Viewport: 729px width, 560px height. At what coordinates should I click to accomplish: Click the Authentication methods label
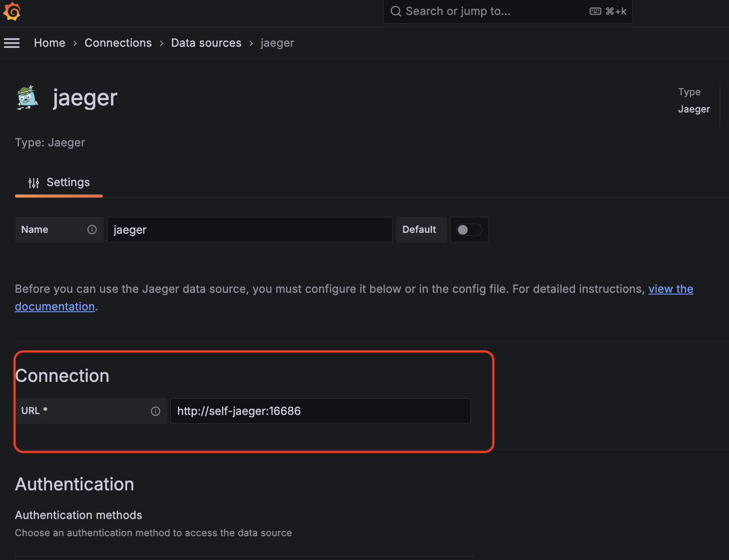79,515
